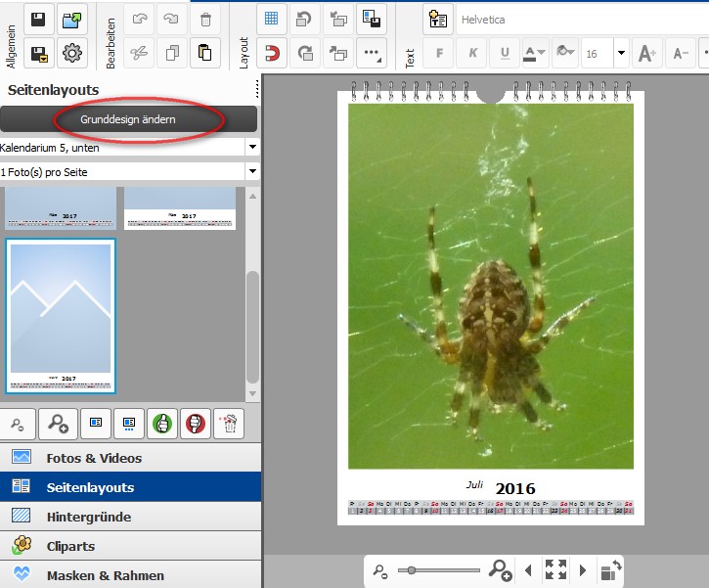Click the zoom slider below the calendar
709x588 pixels.
click(440, 570)
